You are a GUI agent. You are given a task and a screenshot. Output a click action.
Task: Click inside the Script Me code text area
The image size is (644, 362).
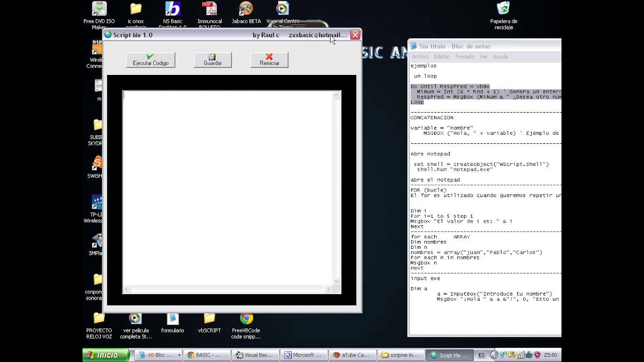pos(228,188)
